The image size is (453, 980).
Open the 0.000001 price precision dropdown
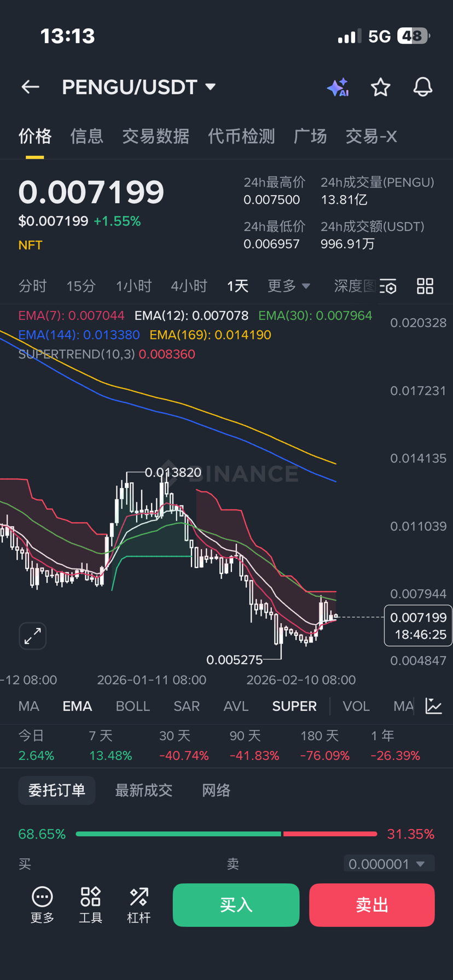[x=388, y=864]
